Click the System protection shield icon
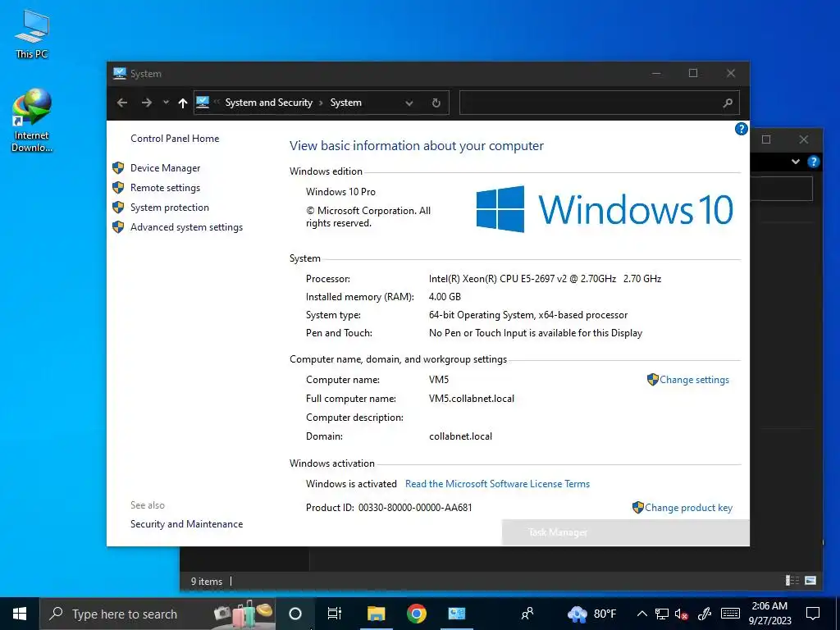The width and height of the screenshot is (840, 630). pyautogui.click(x=118, y=208)
